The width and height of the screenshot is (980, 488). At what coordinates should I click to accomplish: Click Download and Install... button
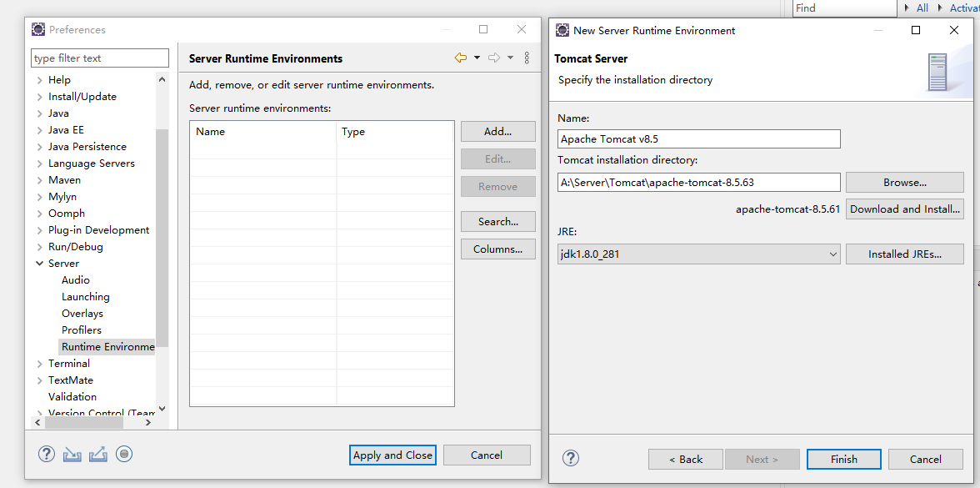coord(904,209)
